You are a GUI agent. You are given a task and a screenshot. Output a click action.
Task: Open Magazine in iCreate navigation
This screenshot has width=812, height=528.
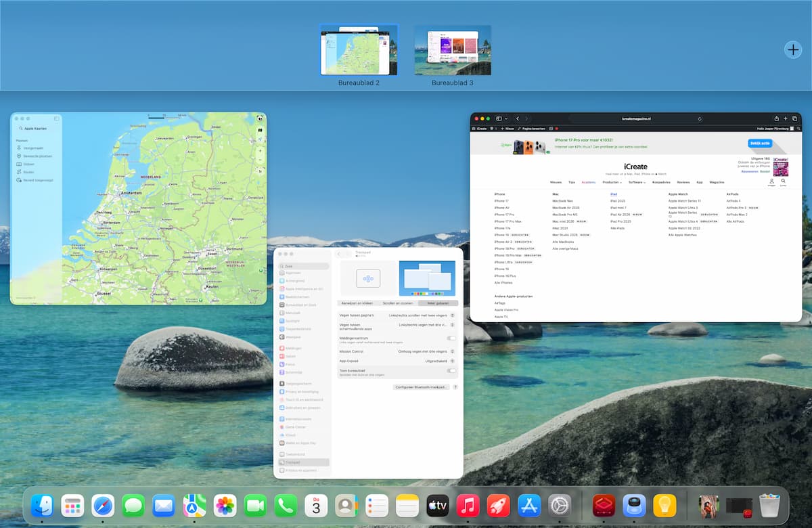[717, 182]
